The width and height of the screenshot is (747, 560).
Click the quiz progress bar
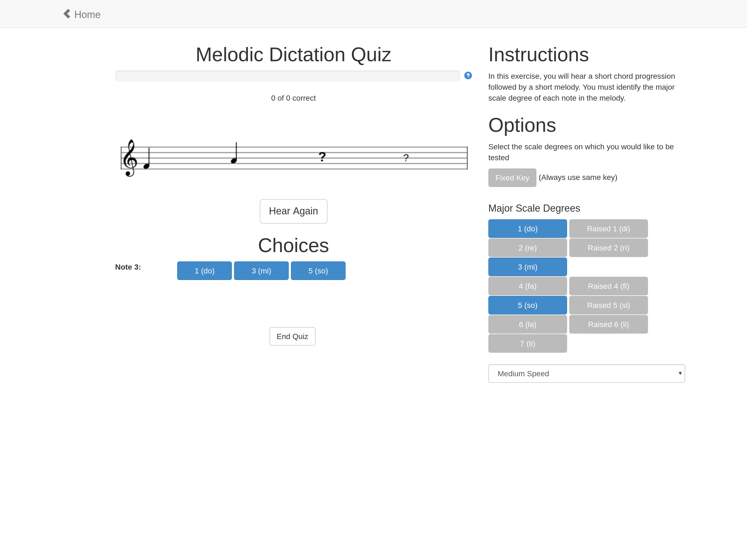coord(287,76)
